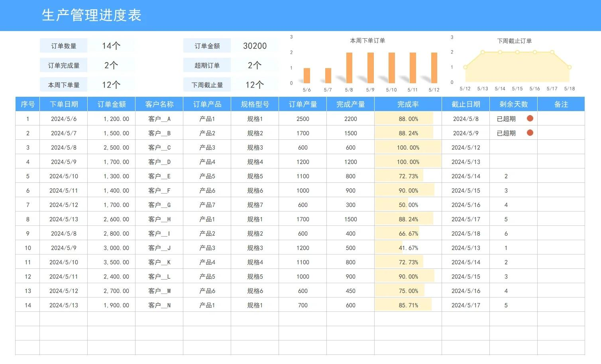
Task: Select the 5/12 bar in 本周下单订单 chart
Action: pos(434,68)
